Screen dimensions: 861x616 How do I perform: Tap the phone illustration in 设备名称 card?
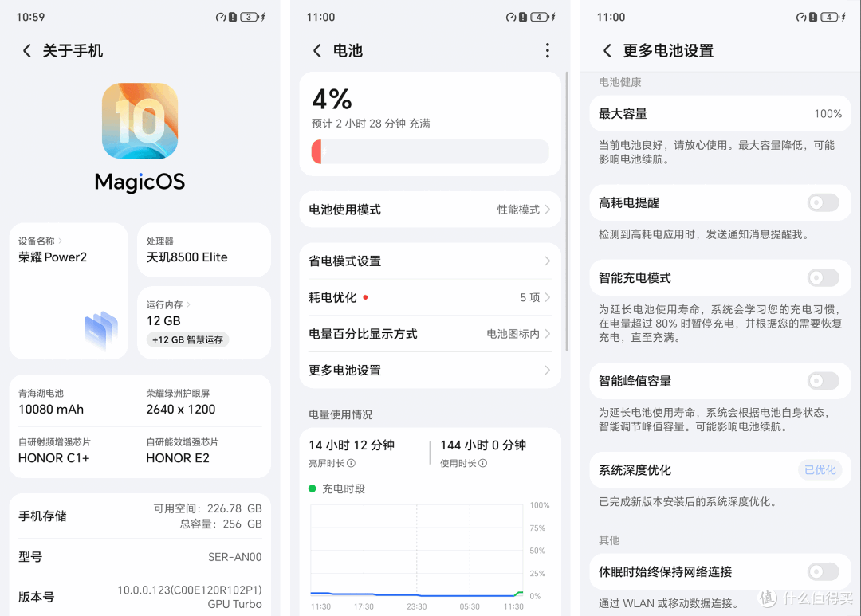pyautogui.click(x=101, y=329)
